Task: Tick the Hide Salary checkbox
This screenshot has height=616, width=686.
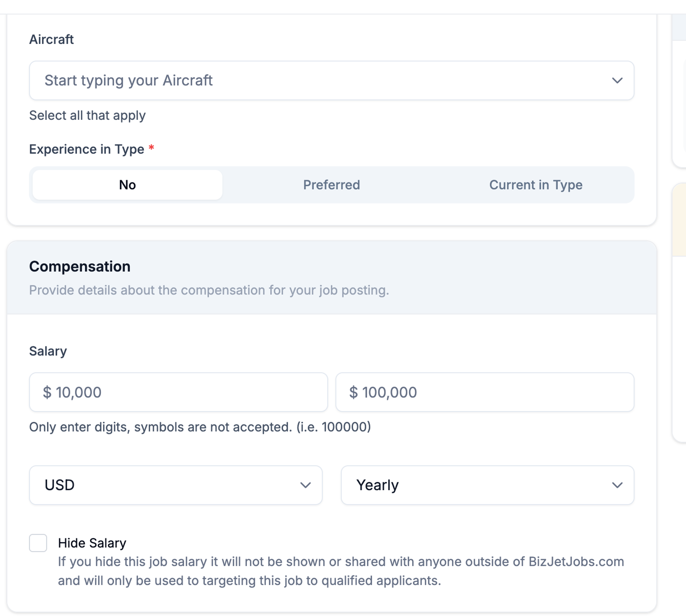Action: [x=38, y=543]
